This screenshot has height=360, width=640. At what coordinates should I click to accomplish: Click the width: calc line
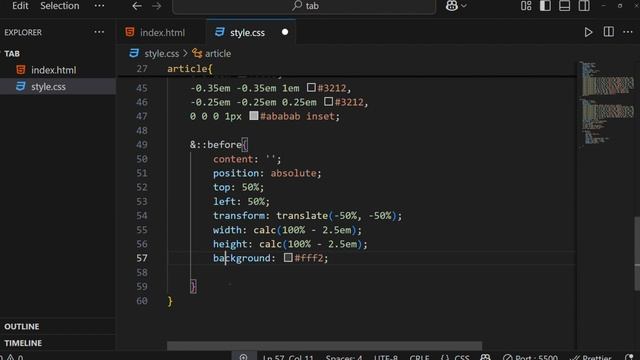tap(287, 230)
